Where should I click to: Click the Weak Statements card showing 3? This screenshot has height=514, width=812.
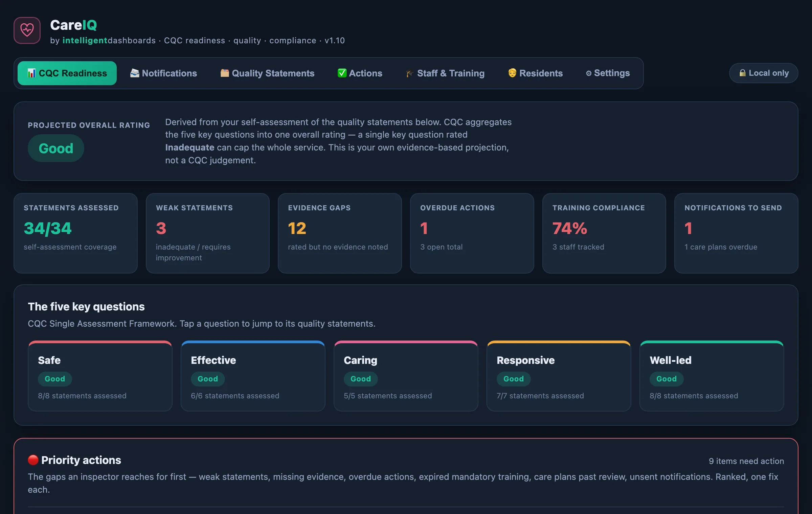208,233
